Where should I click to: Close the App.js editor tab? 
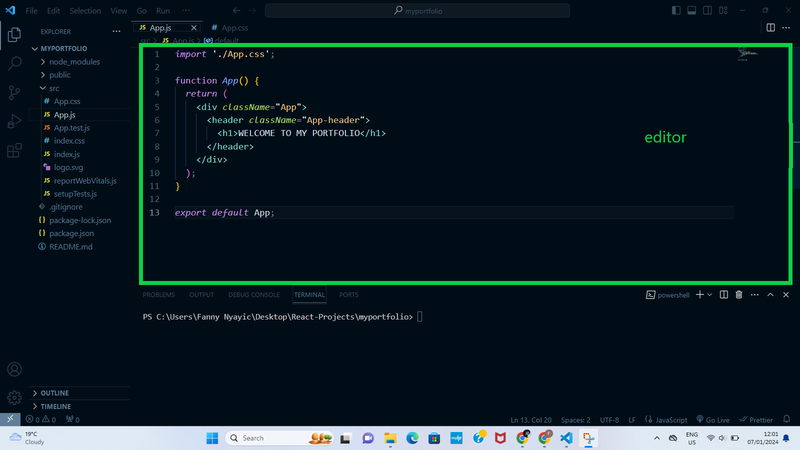click(194, 28)
